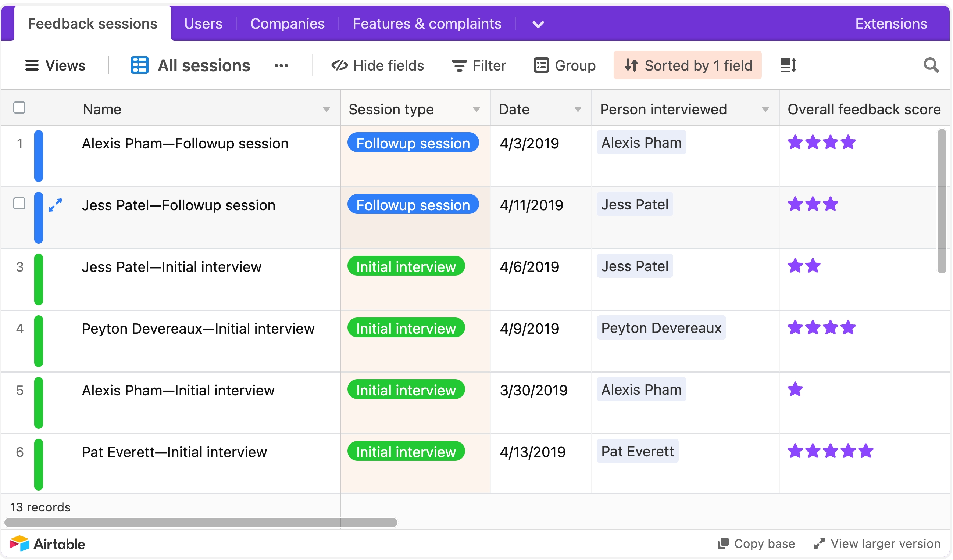Click the two-star rating for Jess Patel Initial interview
The image size is (953, 560).
tap(805, 266)
